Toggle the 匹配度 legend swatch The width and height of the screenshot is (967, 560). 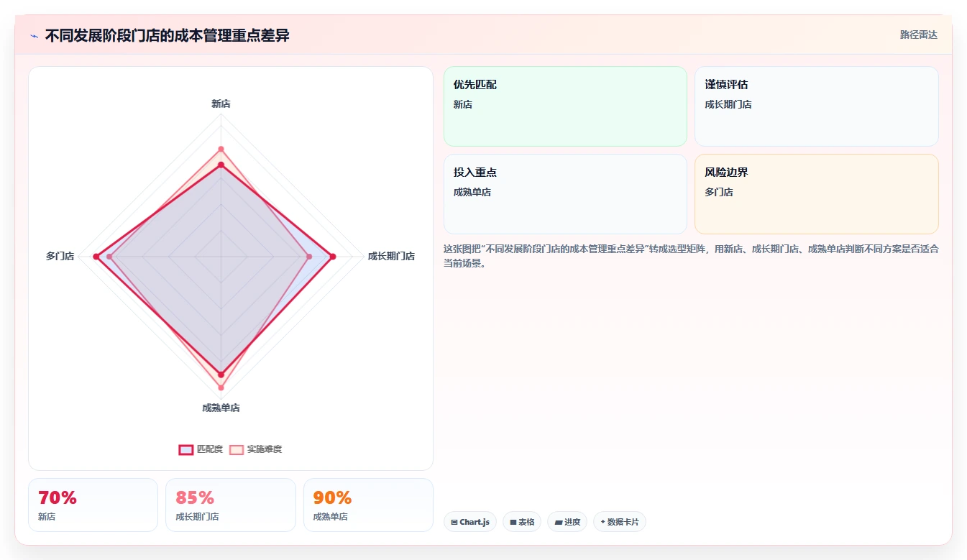[x=185, y=449]
